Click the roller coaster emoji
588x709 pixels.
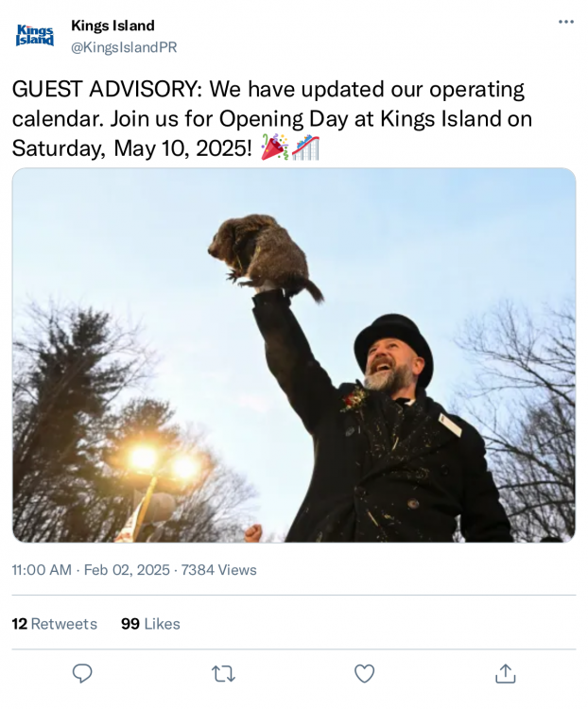(x=305, y=148)
